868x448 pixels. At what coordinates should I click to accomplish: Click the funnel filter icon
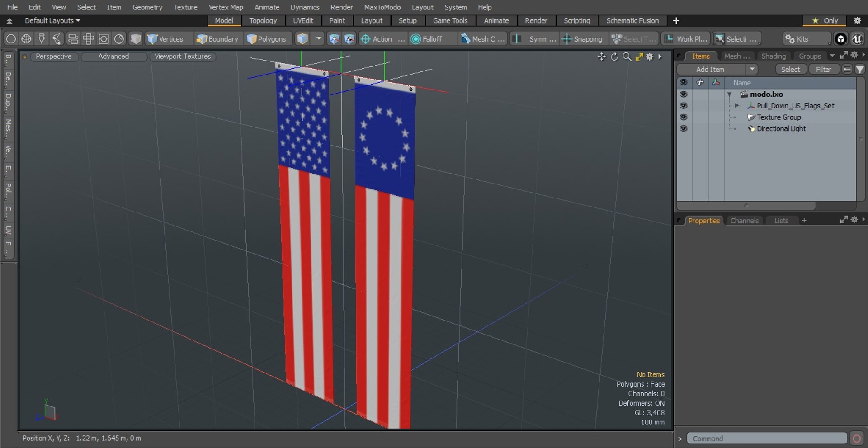click(x=859, y=69)
